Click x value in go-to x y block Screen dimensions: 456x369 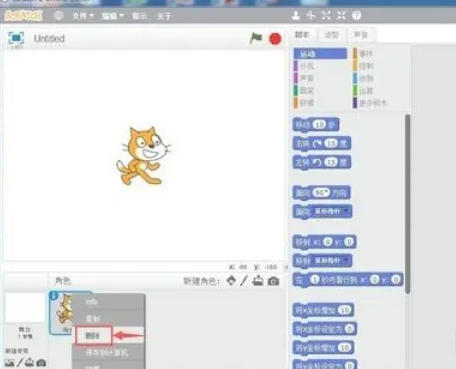click(x=328, y=242)
